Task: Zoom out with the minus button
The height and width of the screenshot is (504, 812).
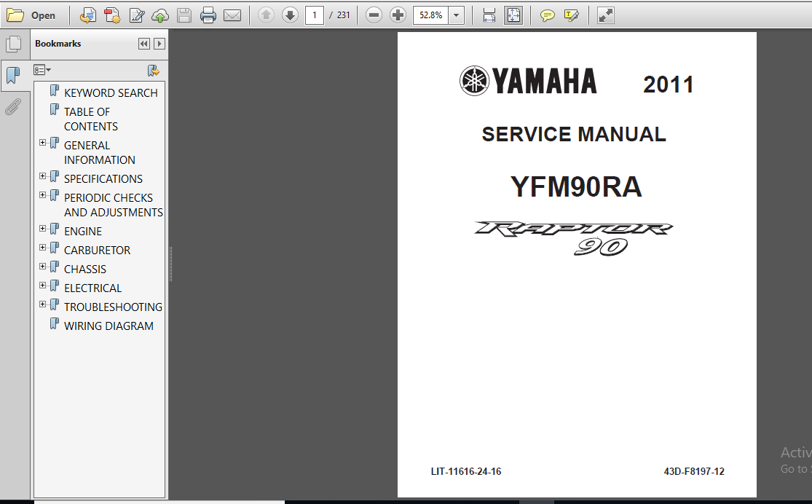Action: point(374,15)
